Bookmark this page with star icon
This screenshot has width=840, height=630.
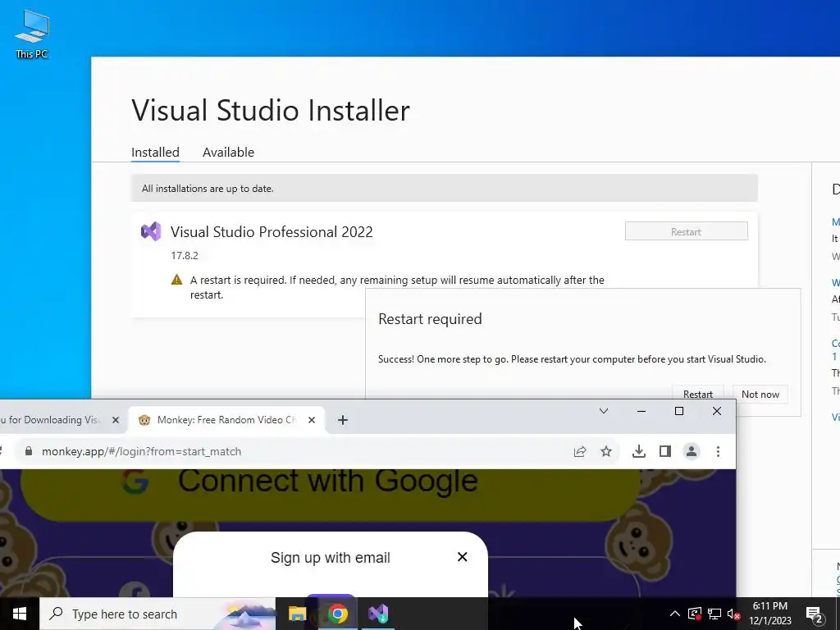pos(606,452)
